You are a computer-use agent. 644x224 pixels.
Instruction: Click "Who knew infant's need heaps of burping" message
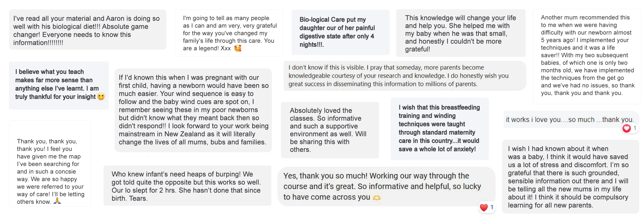187,186
